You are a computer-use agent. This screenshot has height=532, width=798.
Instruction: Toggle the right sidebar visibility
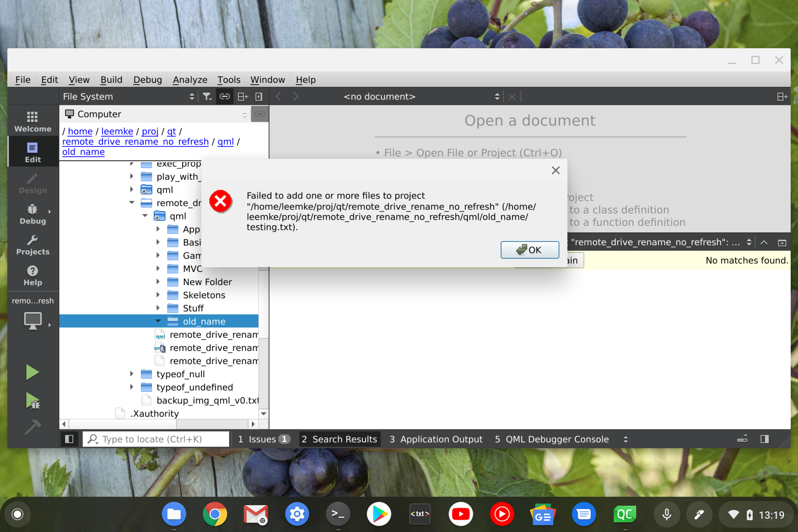click(x=764, y=439)
